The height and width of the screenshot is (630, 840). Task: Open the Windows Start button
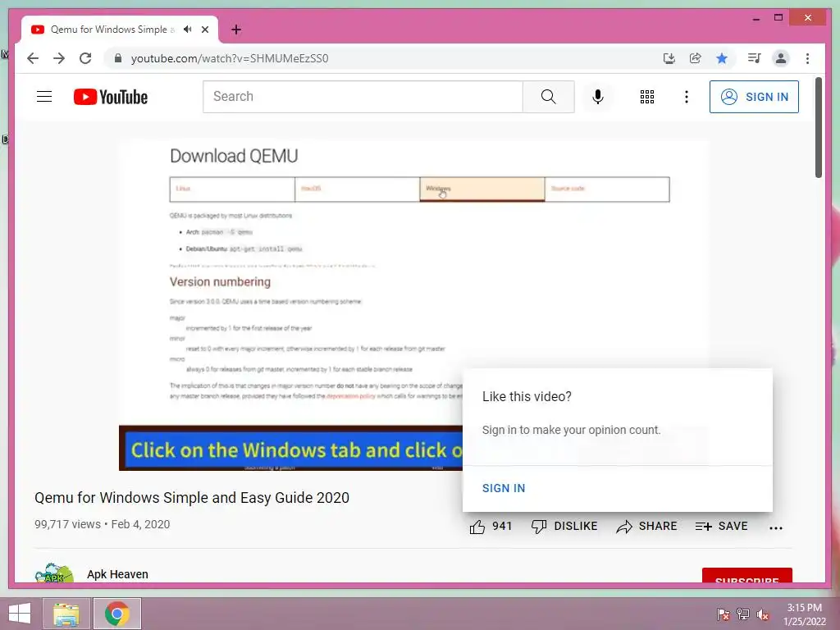pyautogui.click(x=20, y=614)
